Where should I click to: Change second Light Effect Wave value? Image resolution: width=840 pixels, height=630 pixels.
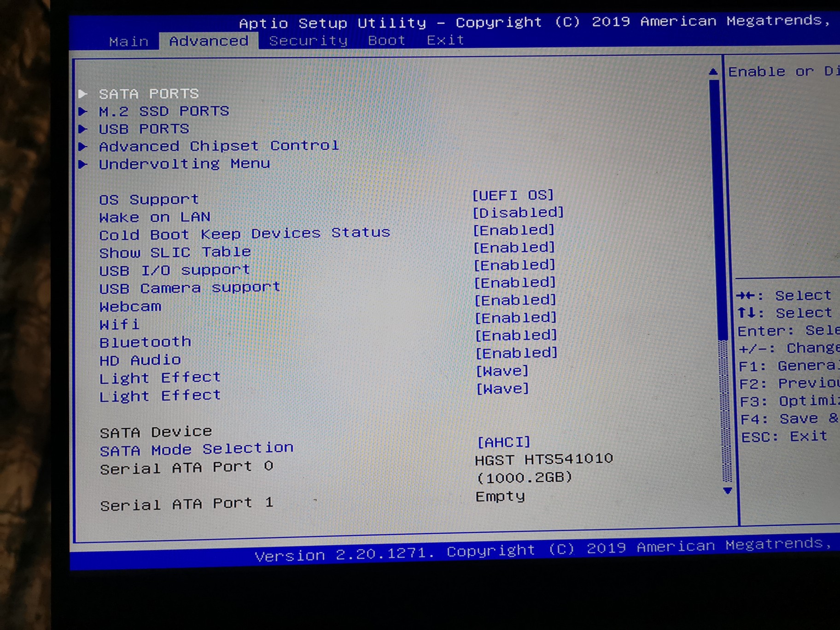click(x=502, y=389)
